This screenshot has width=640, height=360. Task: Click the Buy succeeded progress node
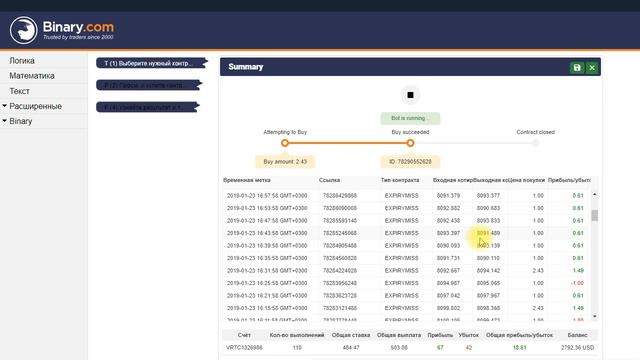tap(410, 143)
